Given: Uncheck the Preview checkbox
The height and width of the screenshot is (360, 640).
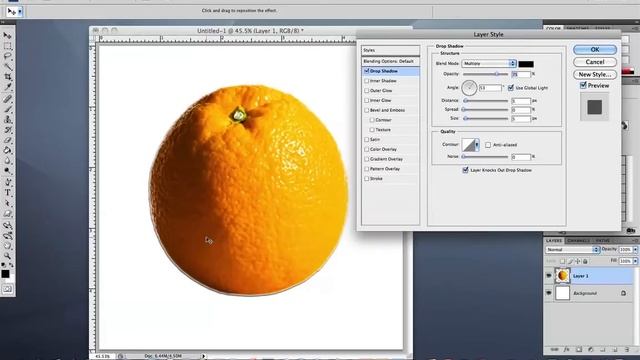Looking at the screenshot, I should [583, 85].
